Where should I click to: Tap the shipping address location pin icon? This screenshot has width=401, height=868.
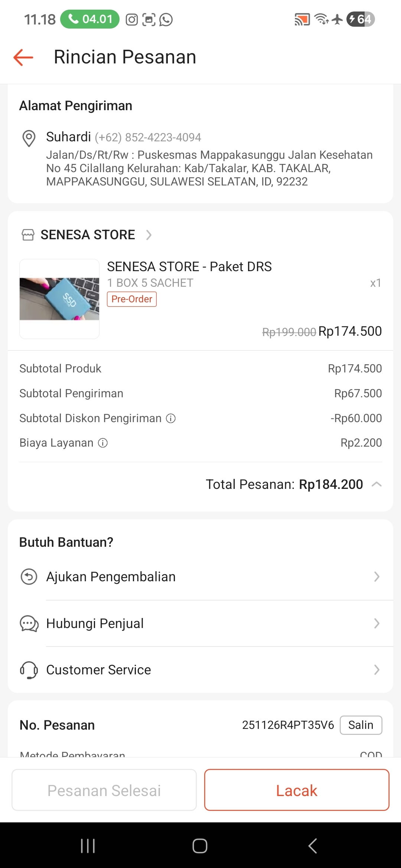click(x=29, y=138)
